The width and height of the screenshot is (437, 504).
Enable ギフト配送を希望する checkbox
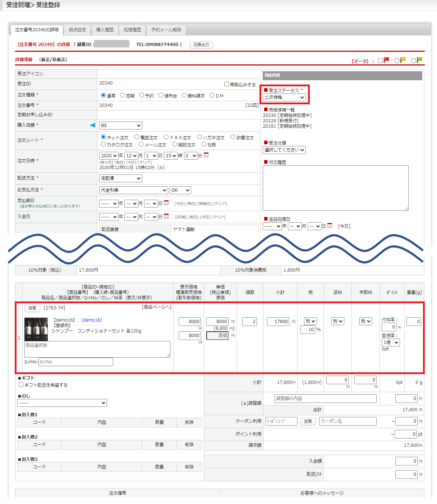[21, 385]
